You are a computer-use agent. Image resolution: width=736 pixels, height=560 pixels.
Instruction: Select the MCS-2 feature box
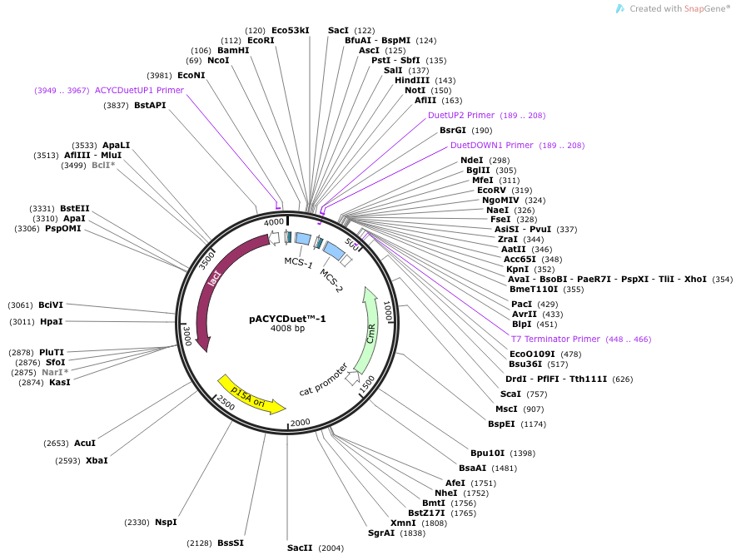click(334, 250)
